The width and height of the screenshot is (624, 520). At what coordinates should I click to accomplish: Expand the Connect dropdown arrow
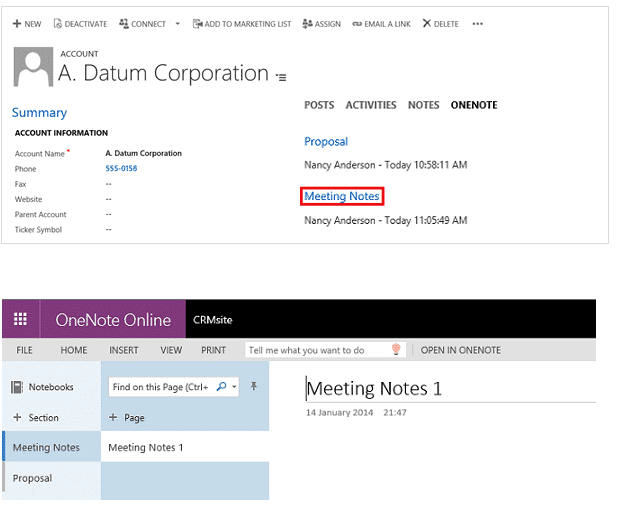[x=177, y=23]
